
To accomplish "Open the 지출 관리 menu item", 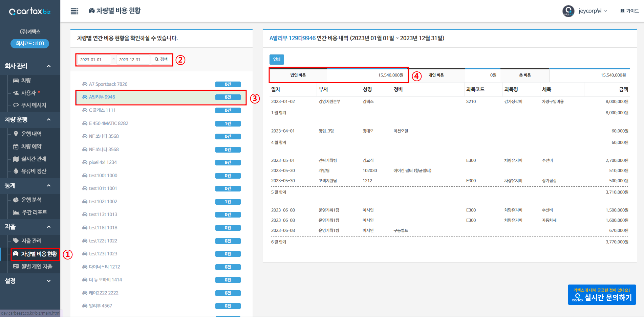I will (27, 241).
